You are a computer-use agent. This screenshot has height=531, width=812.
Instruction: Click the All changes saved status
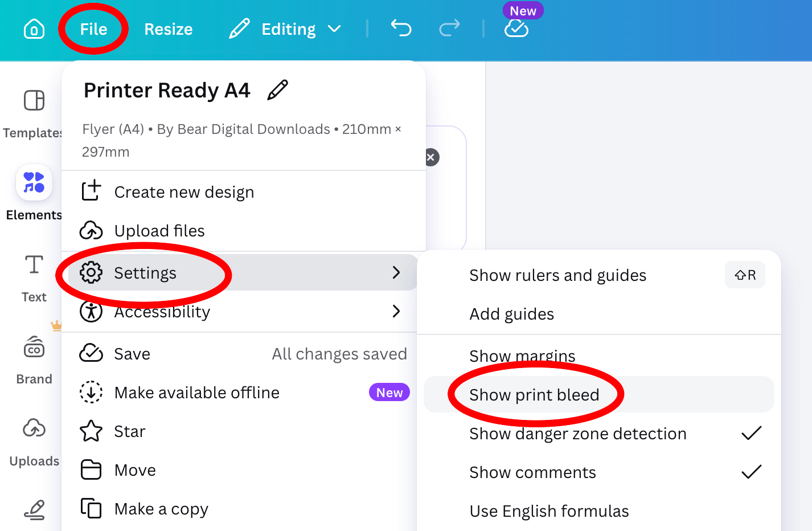[x=339, y=354]
